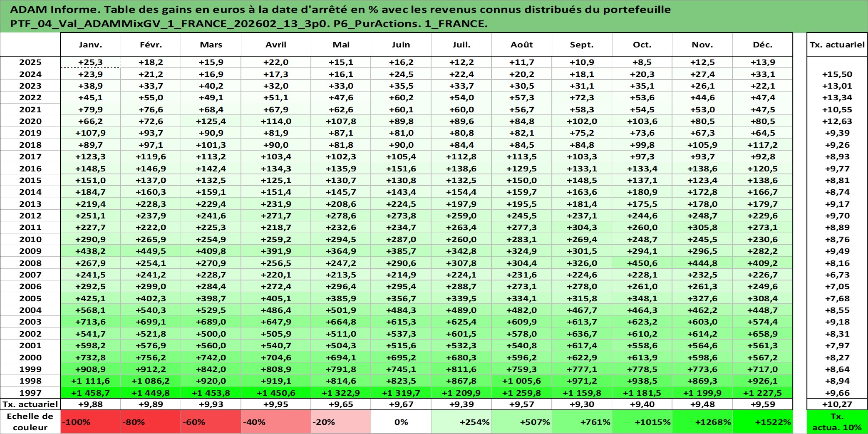Click the Echelle de couleur label
868x434 pixels.
[x=30, y=422]
